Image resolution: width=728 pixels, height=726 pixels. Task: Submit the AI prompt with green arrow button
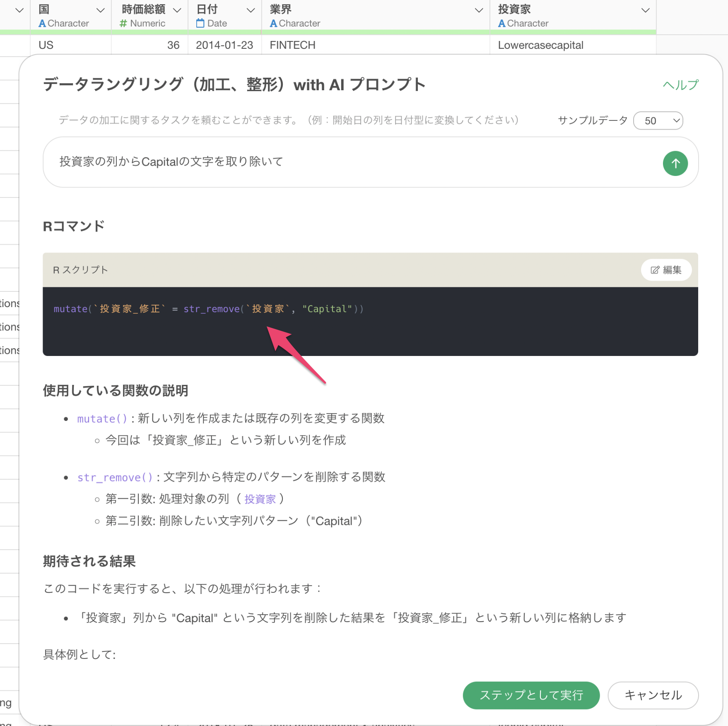[675, 163]
